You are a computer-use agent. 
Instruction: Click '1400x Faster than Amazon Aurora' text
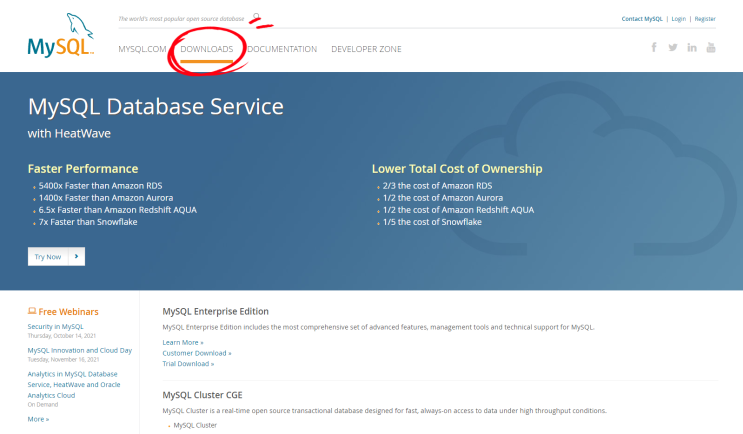point(106,198)
